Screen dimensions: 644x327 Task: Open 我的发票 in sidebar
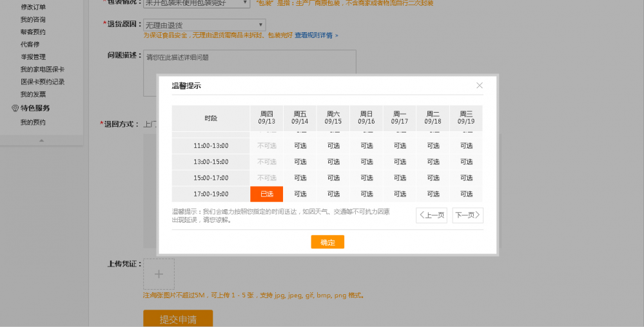click(34, 95)
